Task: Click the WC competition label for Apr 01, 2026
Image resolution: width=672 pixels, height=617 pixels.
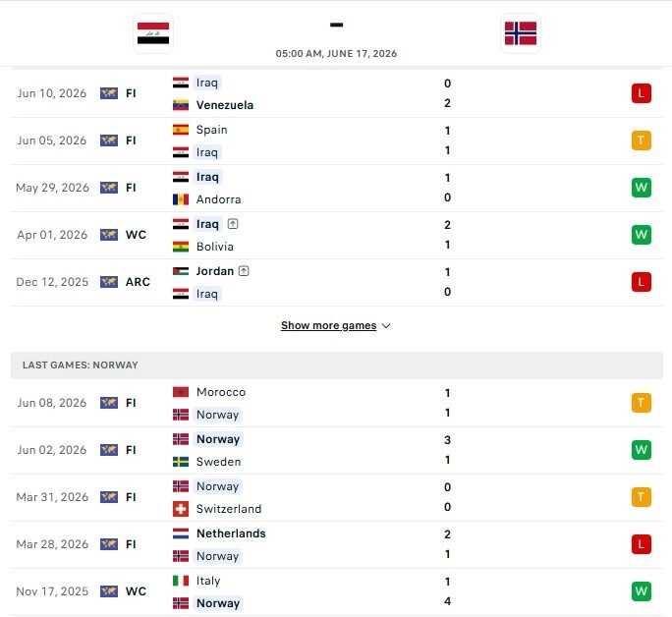Action: 136,235
